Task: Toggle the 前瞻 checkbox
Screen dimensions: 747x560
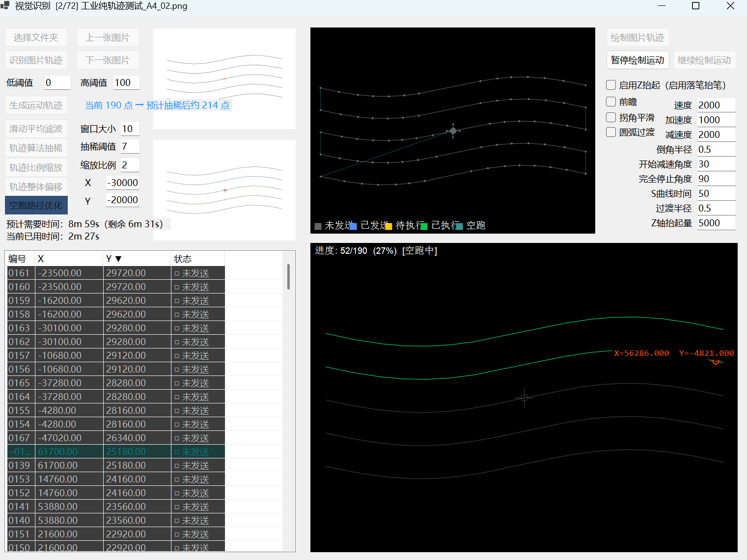Action: coord(611,102)
